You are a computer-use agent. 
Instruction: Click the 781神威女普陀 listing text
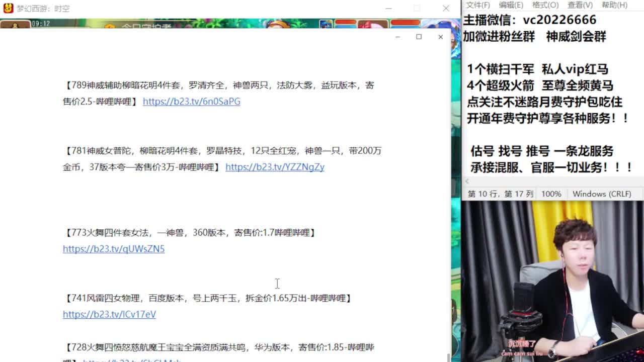[x=222, y=159]
